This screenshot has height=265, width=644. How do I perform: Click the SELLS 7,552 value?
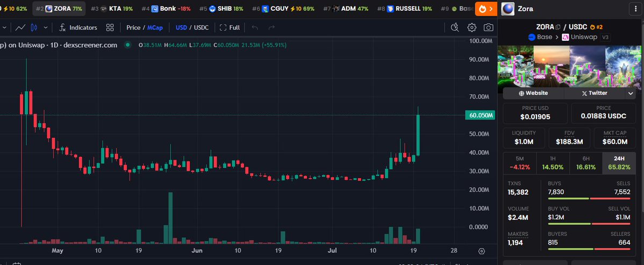[622, 192]
